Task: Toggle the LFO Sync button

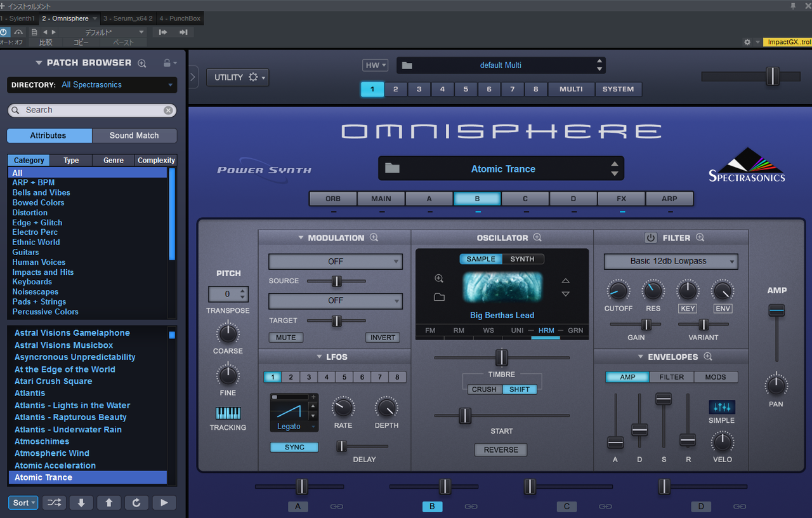Action: pos(294,447)
